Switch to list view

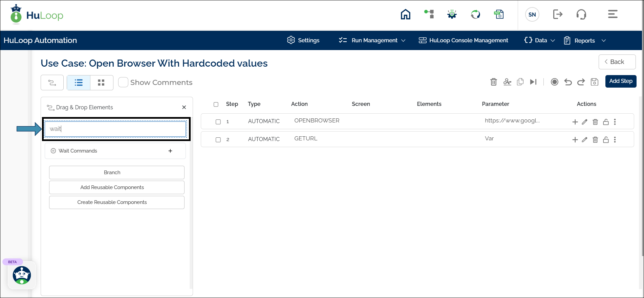click(x=79, y=83)
